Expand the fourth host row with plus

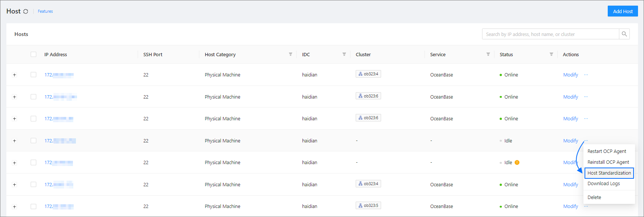pos(15,141)
